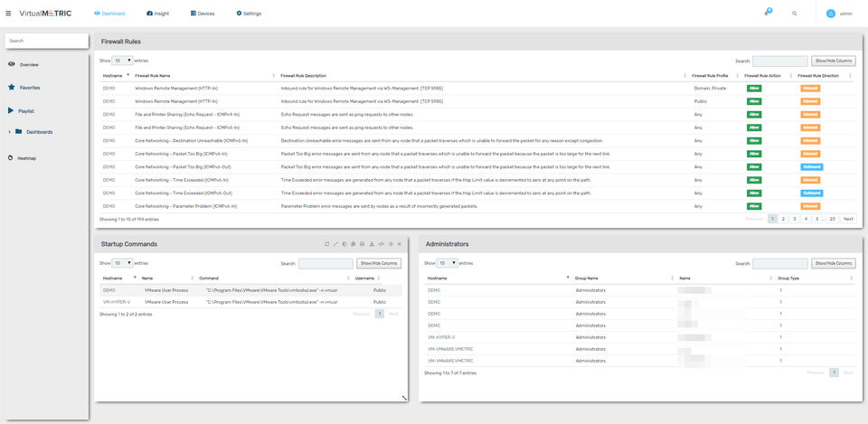Image resolution: width=868 pixels, height=424 pixels.
Task: Download the Startup Commands data
Action: coord(372,243)
